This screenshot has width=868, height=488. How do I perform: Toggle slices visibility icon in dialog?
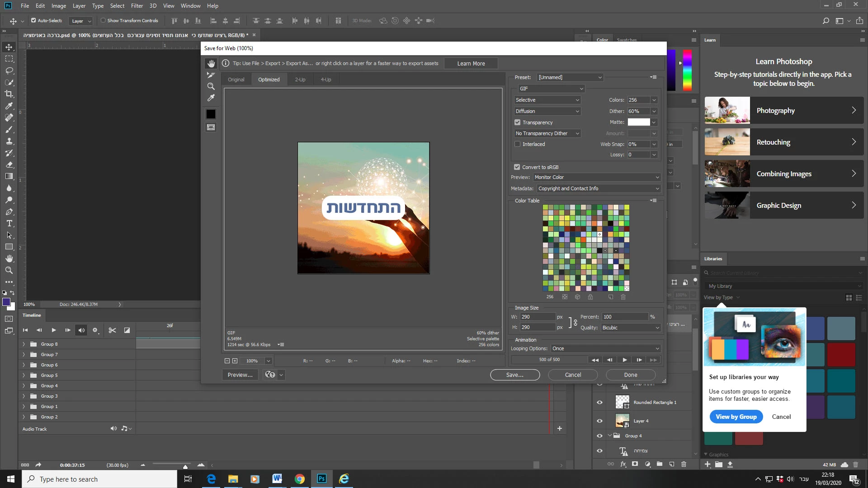(x=211, y=127)
